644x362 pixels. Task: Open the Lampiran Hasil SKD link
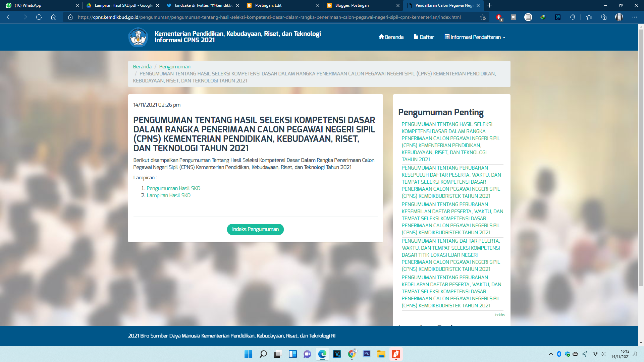168,195
